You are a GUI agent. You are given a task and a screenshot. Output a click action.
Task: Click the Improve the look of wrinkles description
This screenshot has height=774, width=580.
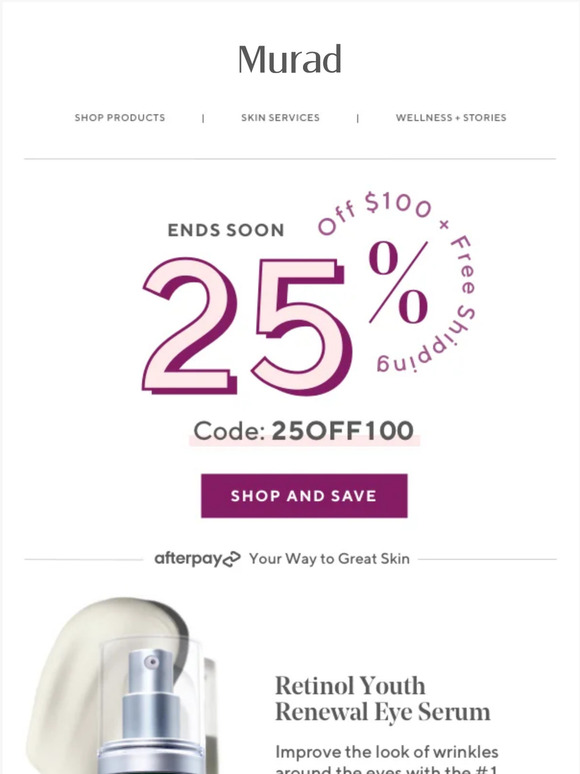pyautogui.click(x=387, y=759)
